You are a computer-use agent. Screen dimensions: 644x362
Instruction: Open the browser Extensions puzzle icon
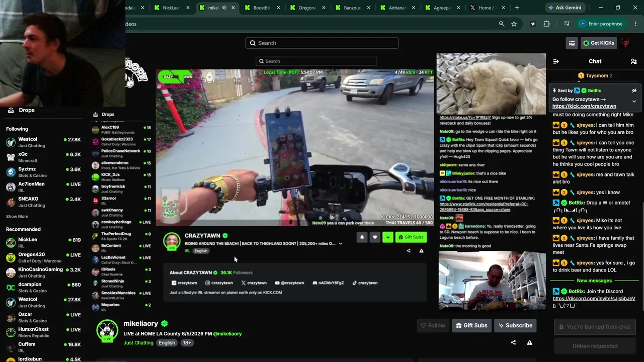(x=547, y=24)
